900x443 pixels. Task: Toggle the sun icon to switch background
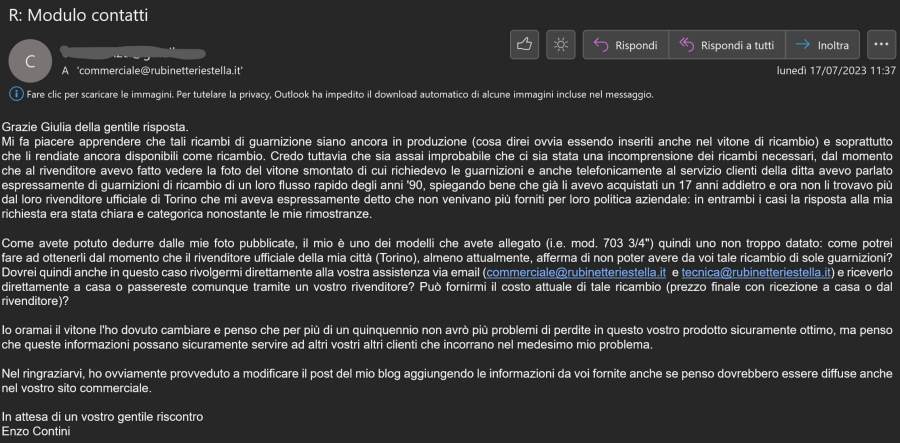(x=562, y=45)
